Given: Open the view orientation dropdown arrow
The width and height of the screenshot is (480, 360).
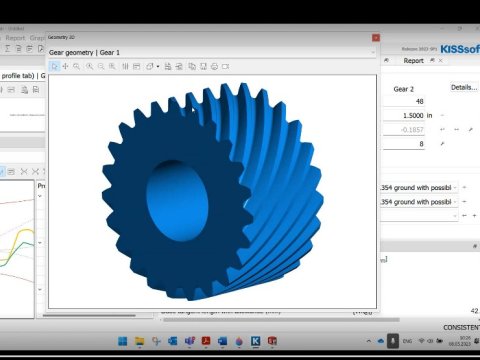Looking at the screenshot, I should click(x=158, y=67).
